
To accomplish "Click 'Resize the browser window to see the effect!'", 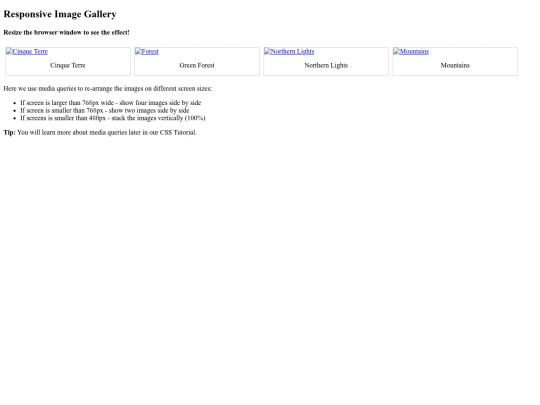I will pyautogui.click(x=66, y=32).
